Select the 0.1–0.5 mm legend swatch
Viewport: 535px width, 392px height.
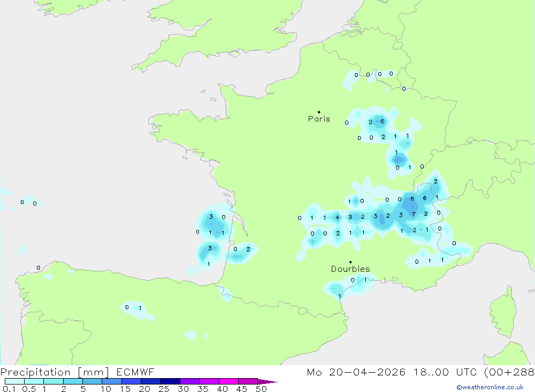14,381
